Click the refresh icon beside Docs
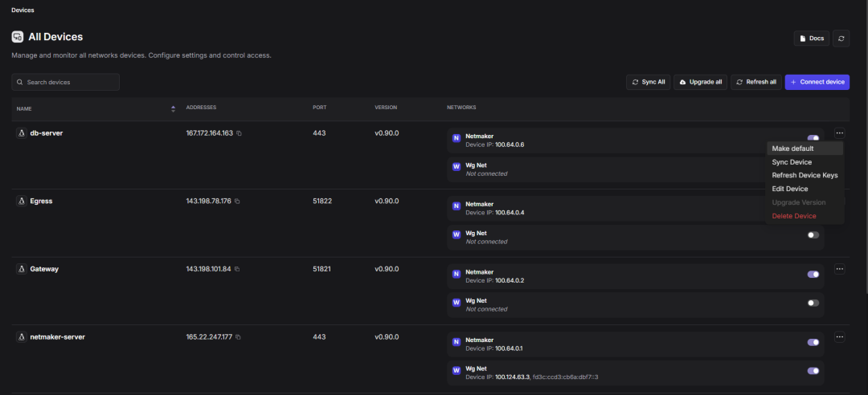 (x=841, y=38)
